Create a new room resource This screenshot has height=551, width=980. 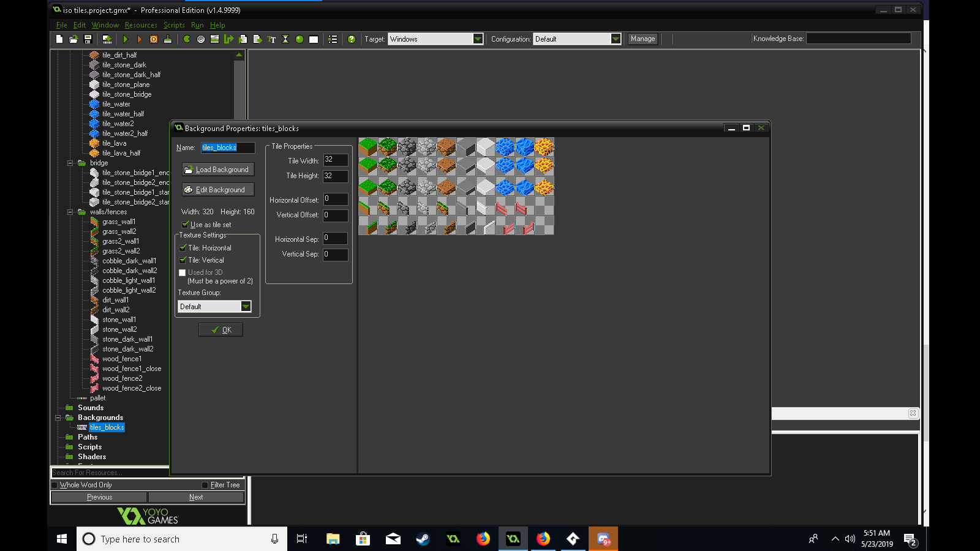coord(313,39)
